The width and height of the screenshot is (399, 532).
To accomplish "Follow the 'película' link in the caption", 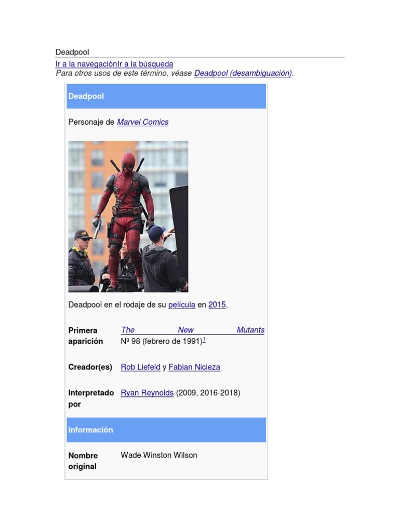I will click(x=182, y=304).
